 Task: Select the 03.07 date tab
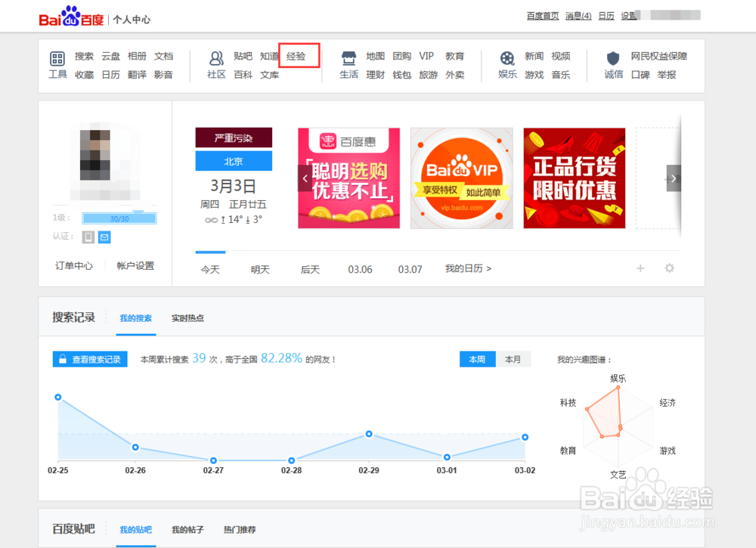coord(410,269)
